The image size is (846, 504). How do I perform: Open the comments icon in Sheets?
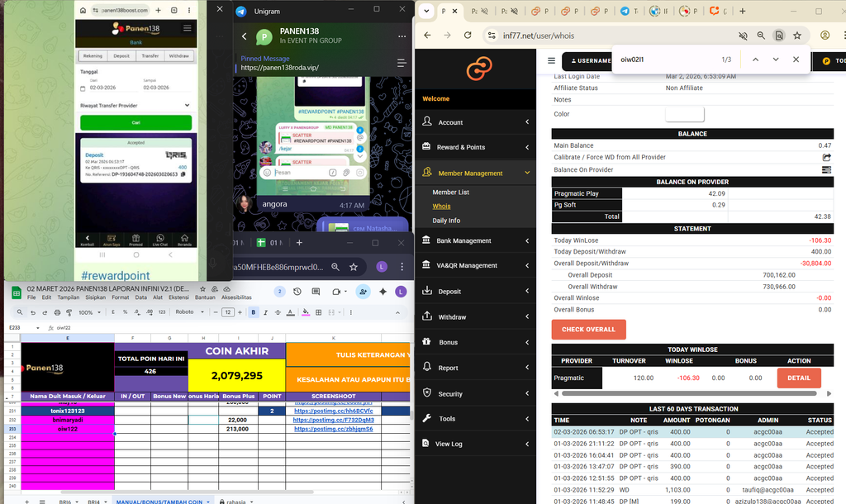[316, 292]
